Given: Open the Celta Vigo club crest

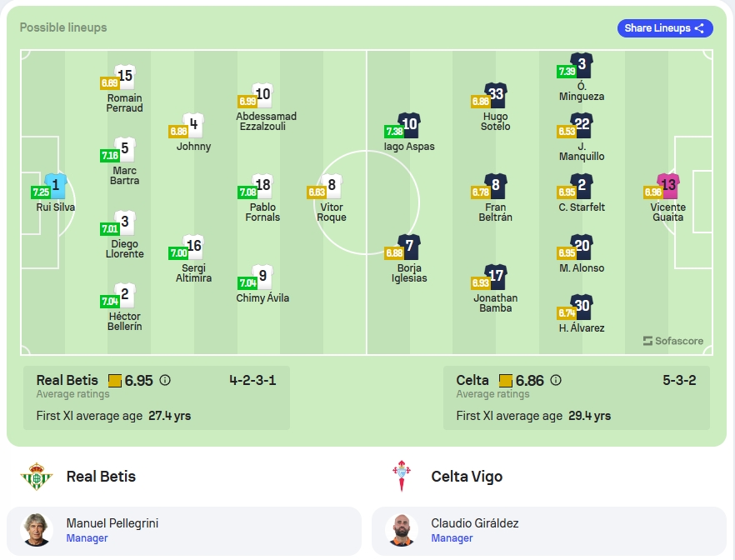Looking at the screenshot, I should pyautogui.click(x=402, y=476).
